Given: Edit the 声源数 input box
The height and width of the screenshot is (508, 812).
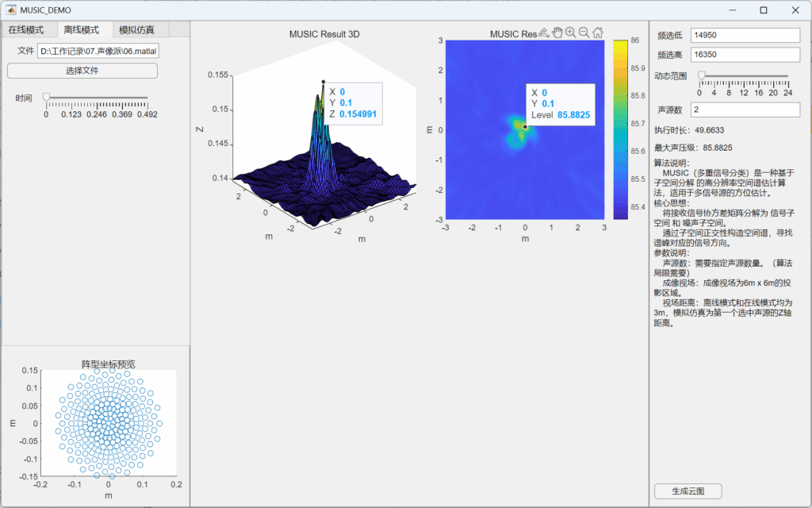Looking at the screenshot, I should pos(745,110).
